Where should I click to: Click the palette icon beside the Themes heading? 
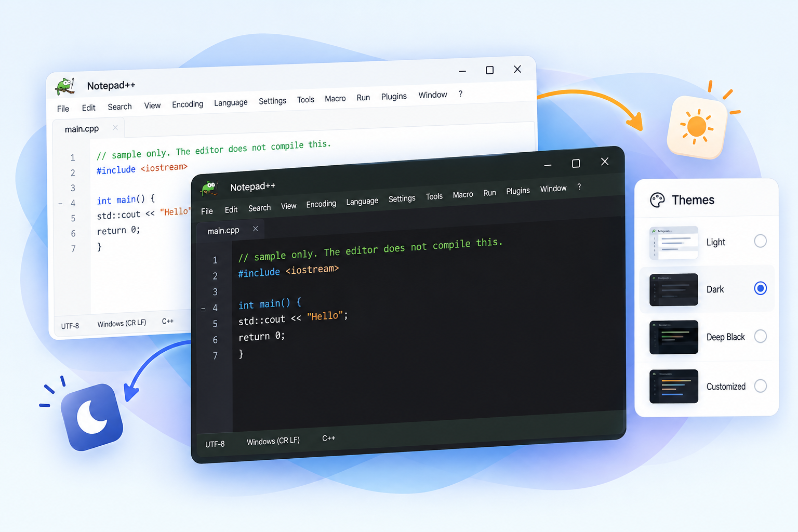(657, 200)
